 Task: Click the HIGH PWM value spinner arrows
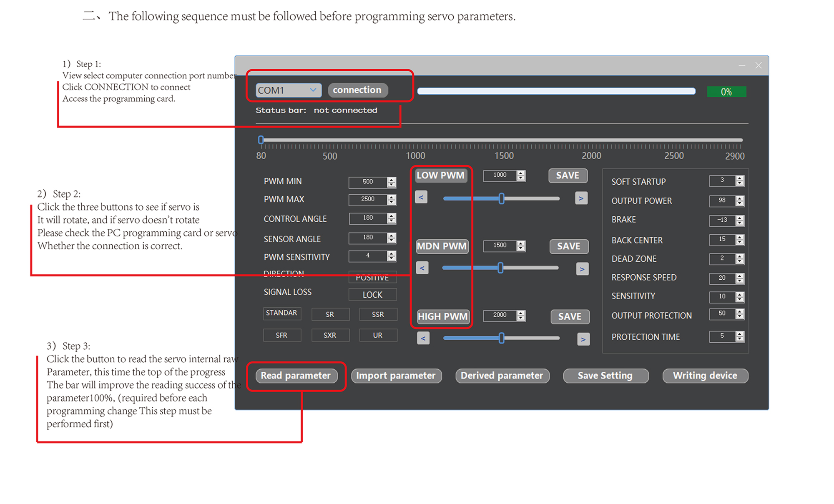pyautogui.click(x=521, y=316)
